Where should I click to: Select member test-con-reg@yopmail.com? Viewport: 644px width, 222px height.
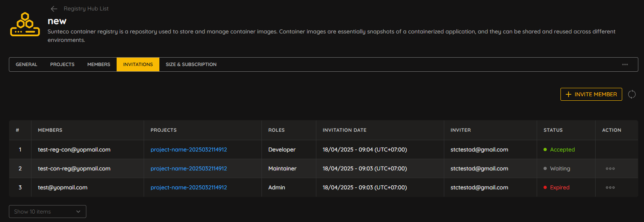pos(74,168)
